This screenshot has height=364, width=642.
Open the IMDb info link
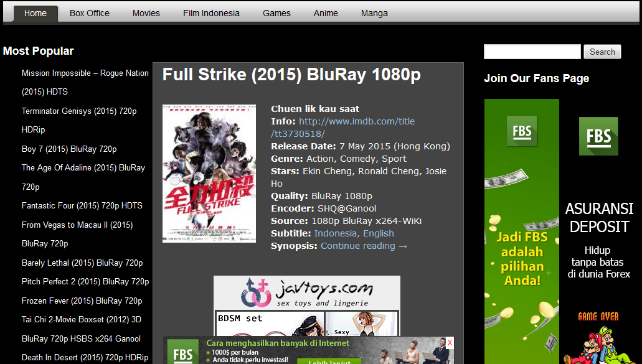coord(342,127)
